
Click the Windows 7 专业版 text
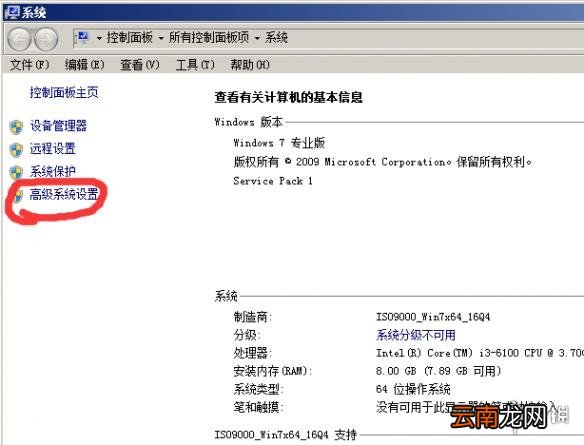(x=279, y=143)
